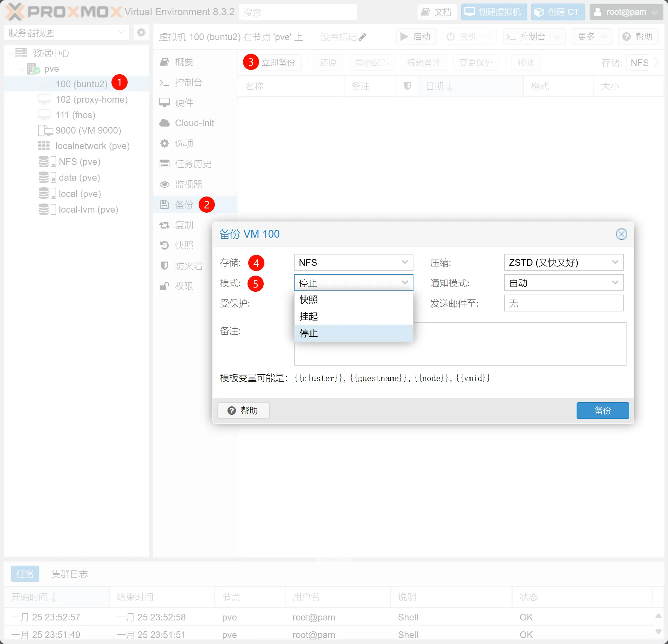
Task: Click the blue 备份 button in dialog
Action: pos(602,411)
